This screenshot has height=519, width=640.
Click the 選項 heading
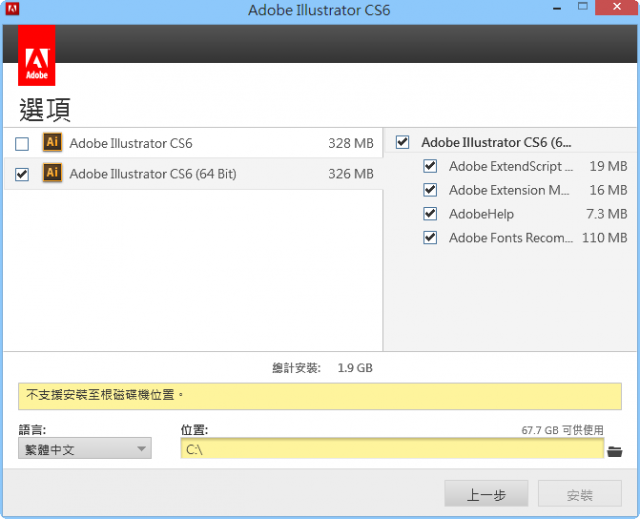45,110
